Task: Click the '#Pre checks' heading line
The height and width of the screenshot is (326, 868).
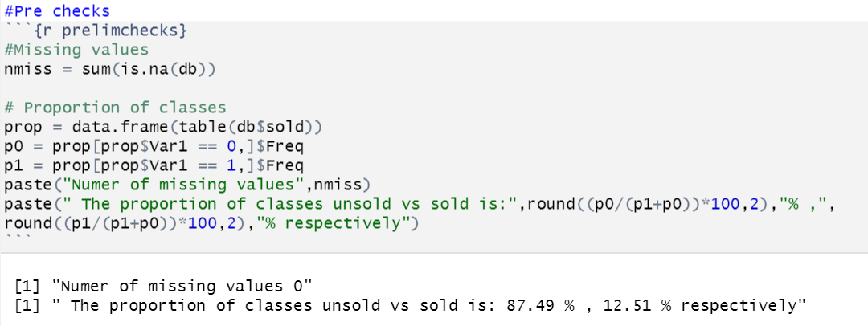Action: click(57, 10)
